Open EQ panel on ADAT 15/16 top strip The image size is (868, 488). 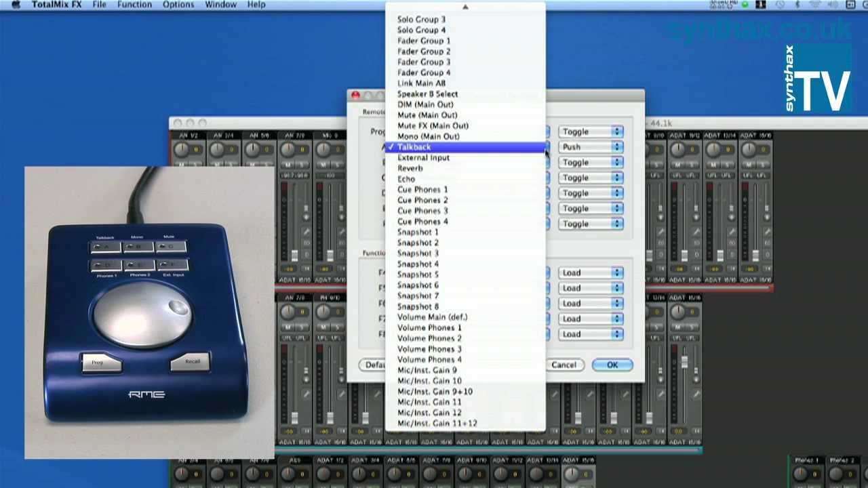768,243
